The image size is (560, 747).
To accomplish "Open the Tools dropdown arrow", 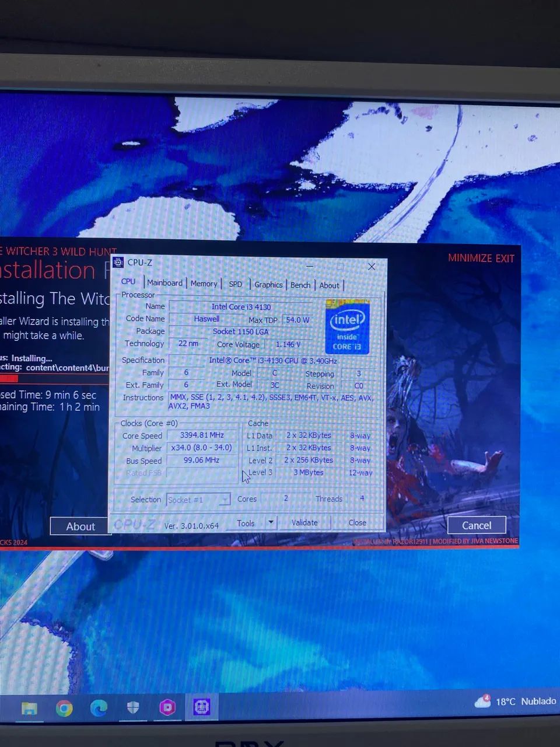I will (x=271, y=522).
